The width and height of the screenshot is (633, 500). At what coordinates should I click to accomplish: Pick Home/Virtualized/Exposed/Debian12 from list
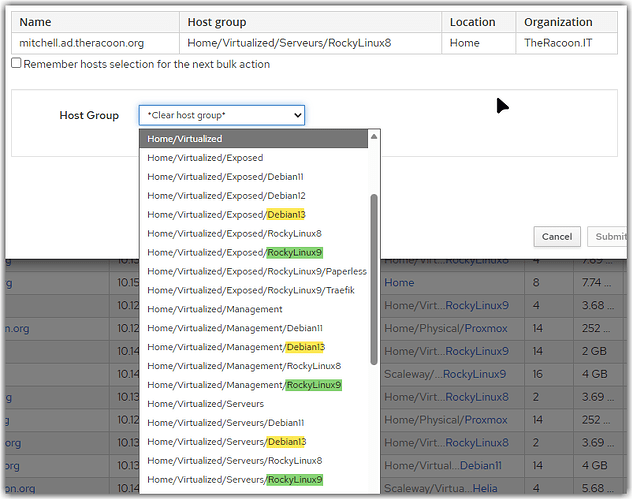226,196
